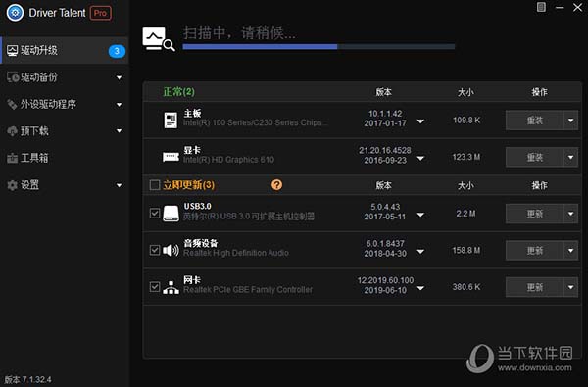Open the menu icon in title bar

click(x=541, y=7)
